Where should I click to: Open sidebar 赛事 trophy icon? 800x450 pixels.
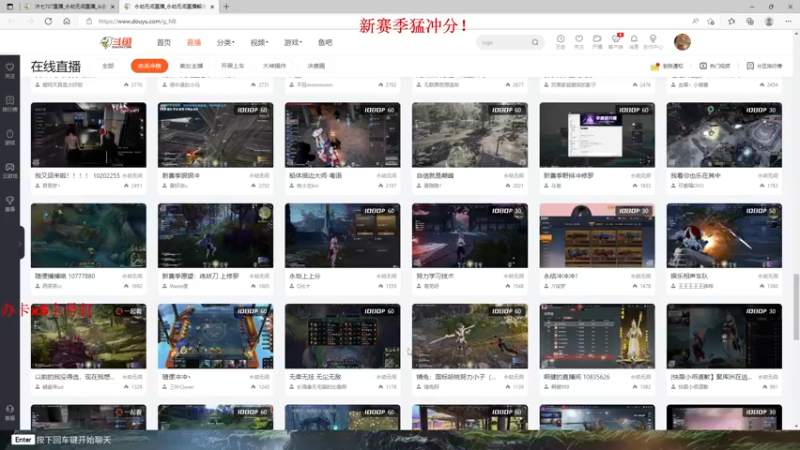click(x=10, y=204)
